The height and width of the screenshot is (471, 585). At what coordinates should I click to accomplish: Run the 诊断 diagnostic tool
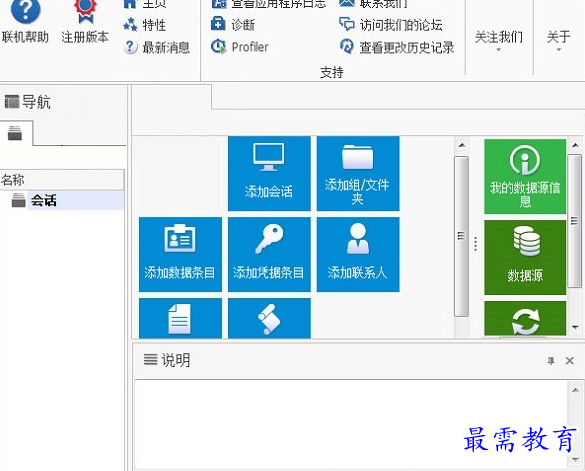tap(233, 25)
